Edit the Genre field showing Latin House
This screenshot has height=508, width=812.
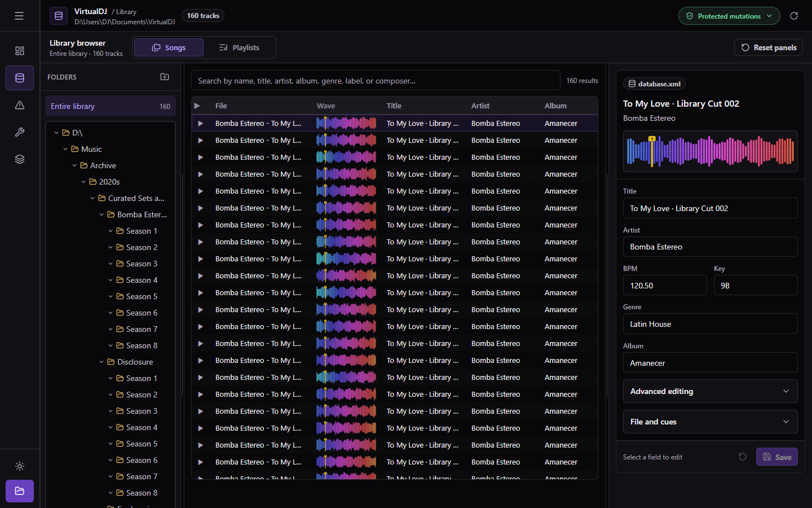(710, 324)
